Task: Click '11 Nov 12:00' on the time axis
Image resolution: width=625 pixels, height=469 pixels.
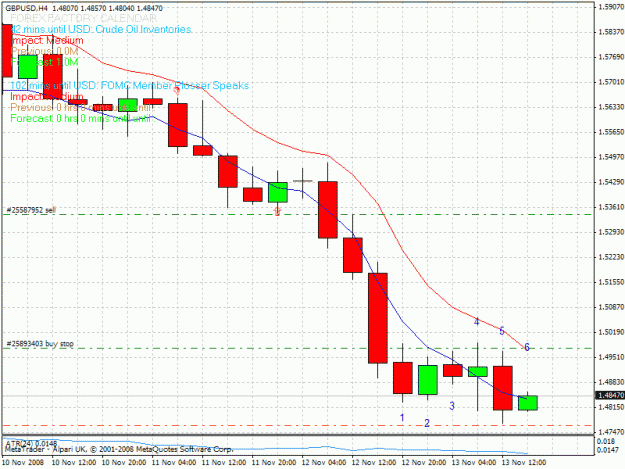Action: (224, 463)
